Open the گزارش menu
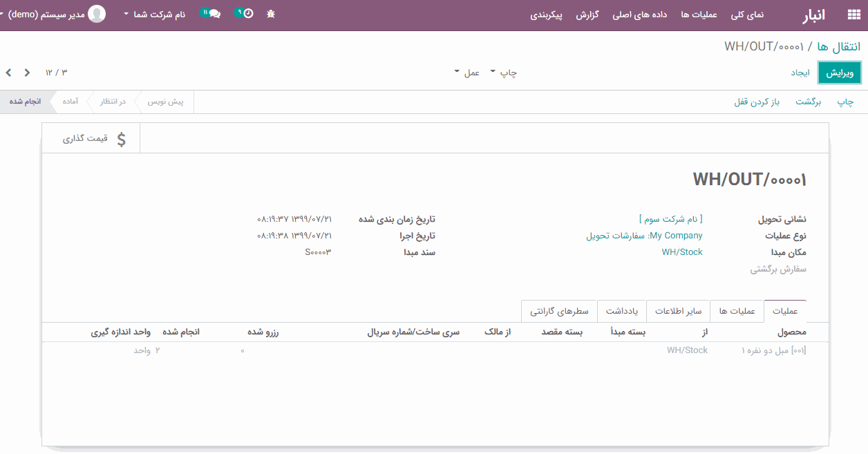 [587, 15]
